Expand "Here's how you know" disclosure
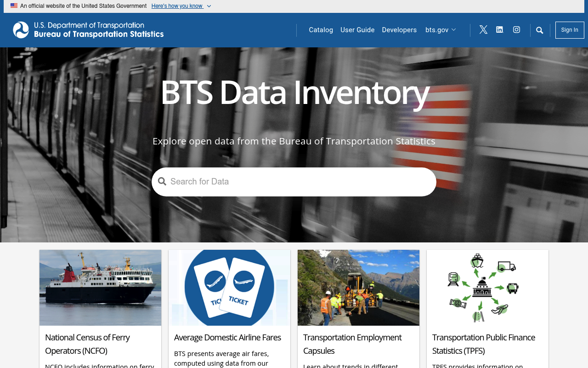Viewport: 588px width, 368px height. pyautogui.click(x=181, y=6)
